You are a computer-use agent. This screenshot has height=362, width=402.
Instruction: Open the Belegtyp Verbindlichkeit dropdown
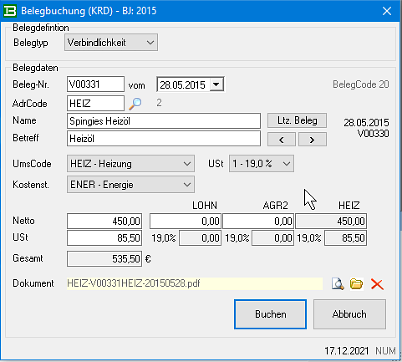111,43
